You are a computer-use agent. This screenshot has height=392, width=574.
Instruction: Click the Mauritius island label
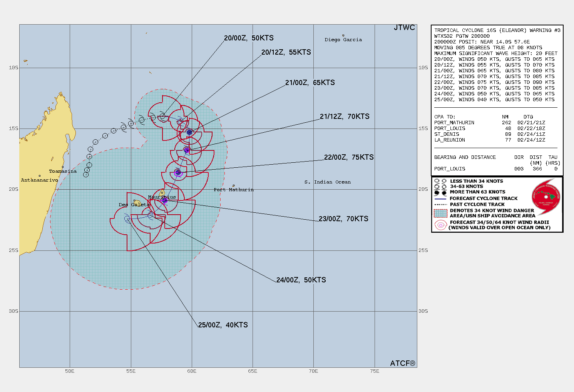162,197
